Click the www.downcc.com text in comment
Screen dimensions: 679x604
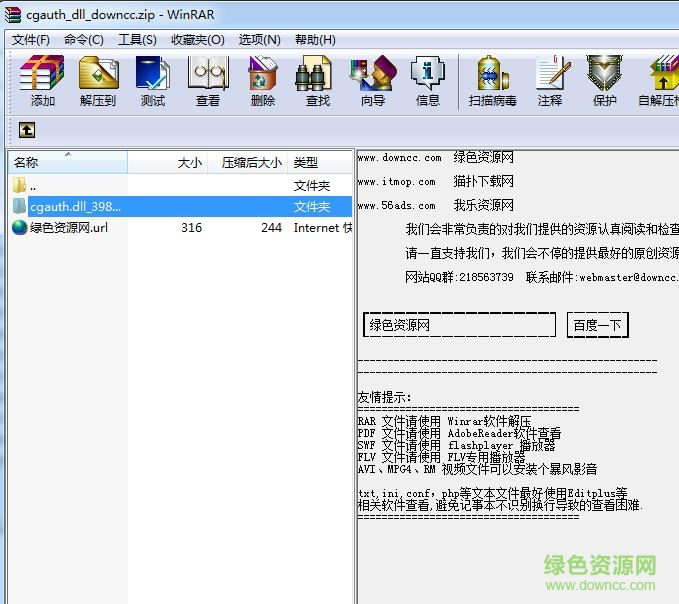[399, 158]
